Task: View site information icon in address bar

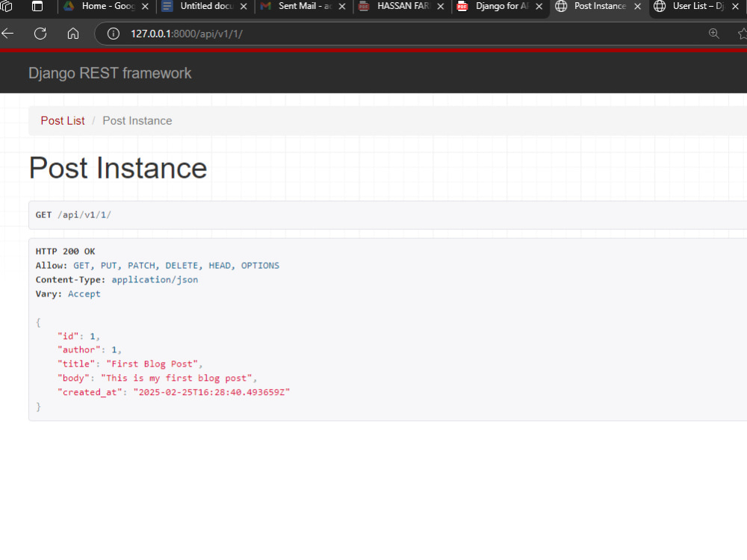Action: [114, 34]
